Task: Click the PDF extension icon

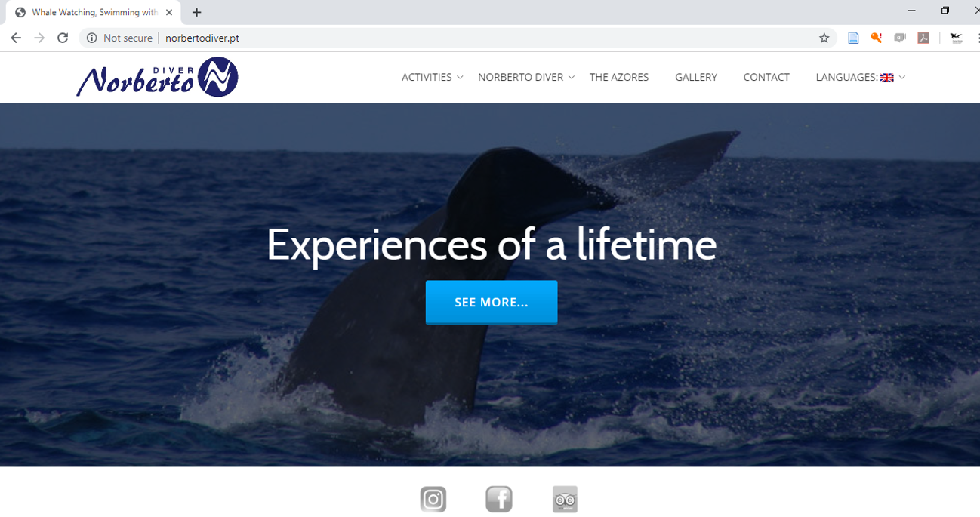Action: [923, 38]
